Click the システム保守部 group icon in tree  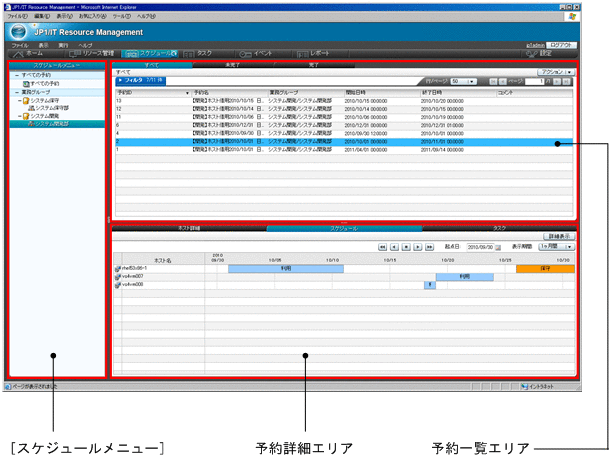coord(32,108)
